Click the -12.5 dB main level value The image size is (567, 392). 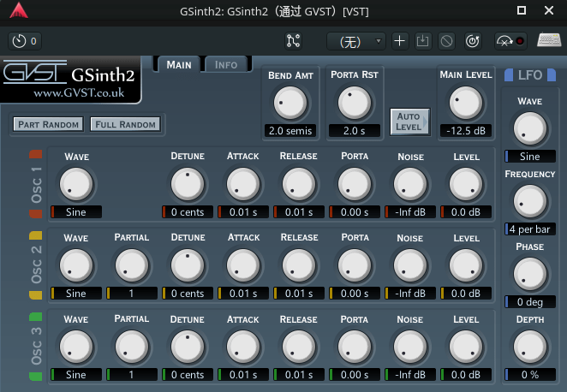pos(466,130)
